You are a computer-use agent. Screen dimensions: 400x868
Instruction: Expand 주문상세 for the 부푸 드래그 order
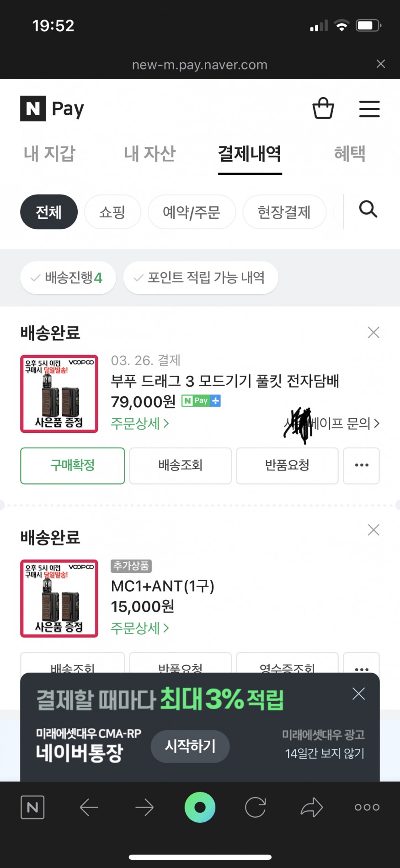point(140,424)
